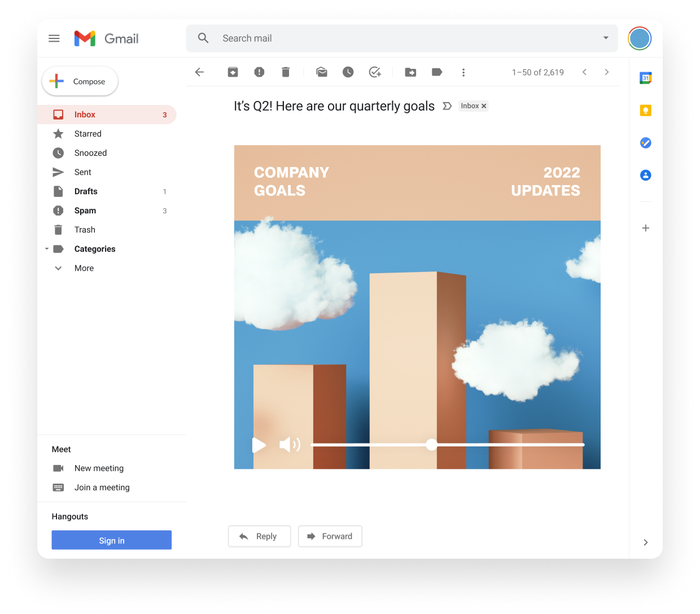Click the Reply button
This screenshot has width=700, height=614.
[x=259, y=536]
